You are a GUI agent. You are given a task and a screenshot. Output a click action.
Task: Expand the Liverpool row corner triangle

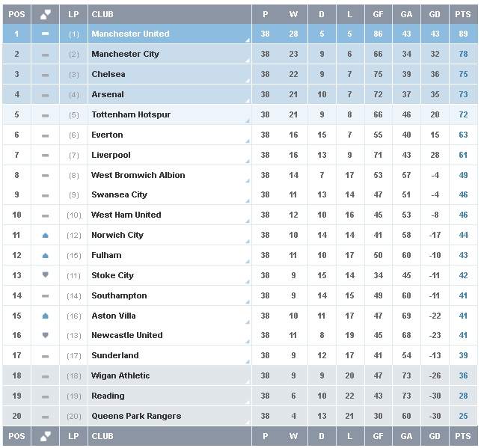tap(248, 162)
